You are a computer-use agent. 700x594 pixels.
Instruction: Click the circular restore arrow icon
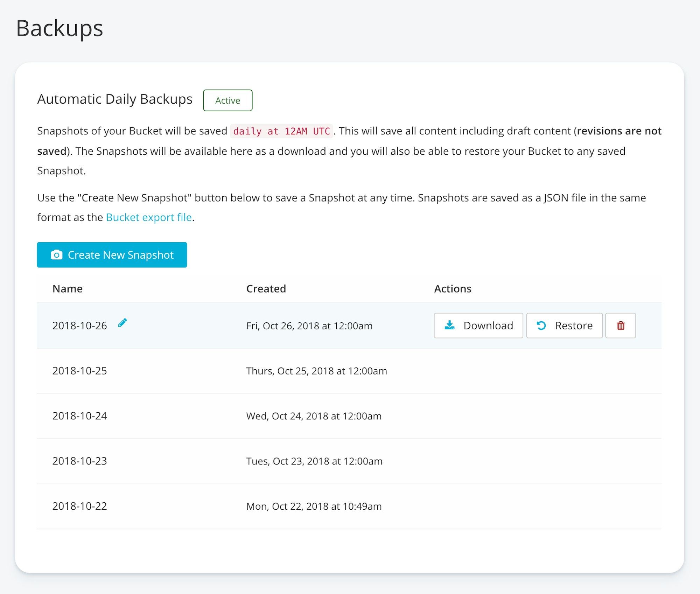[541, 326]
